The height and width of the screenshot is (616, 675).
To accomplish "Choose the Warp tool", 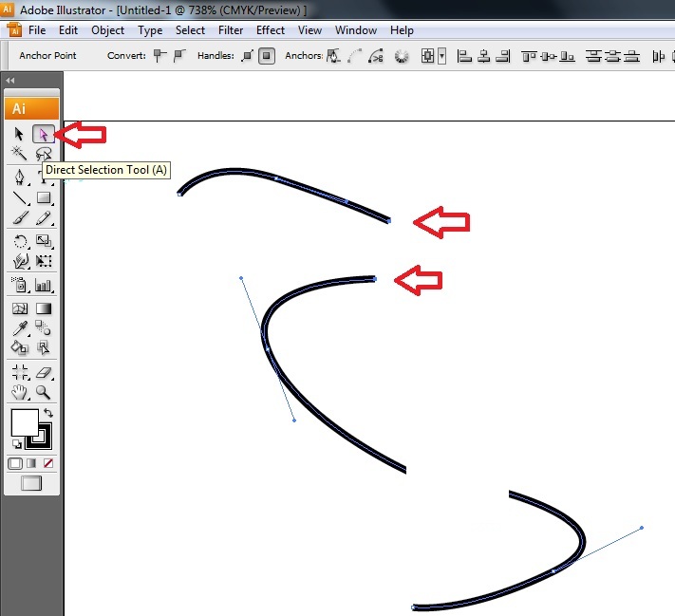I will (x=20, y=261).
